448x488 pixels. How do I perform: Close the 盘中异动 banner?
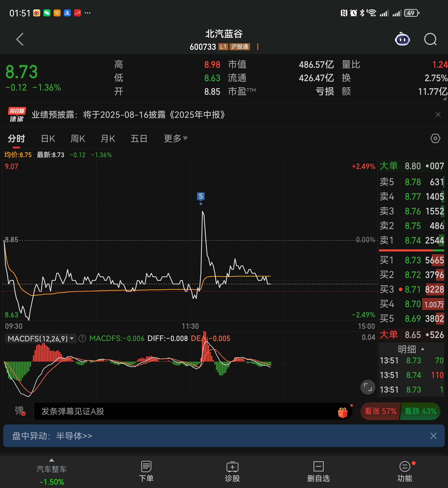[x=433, y=436]
